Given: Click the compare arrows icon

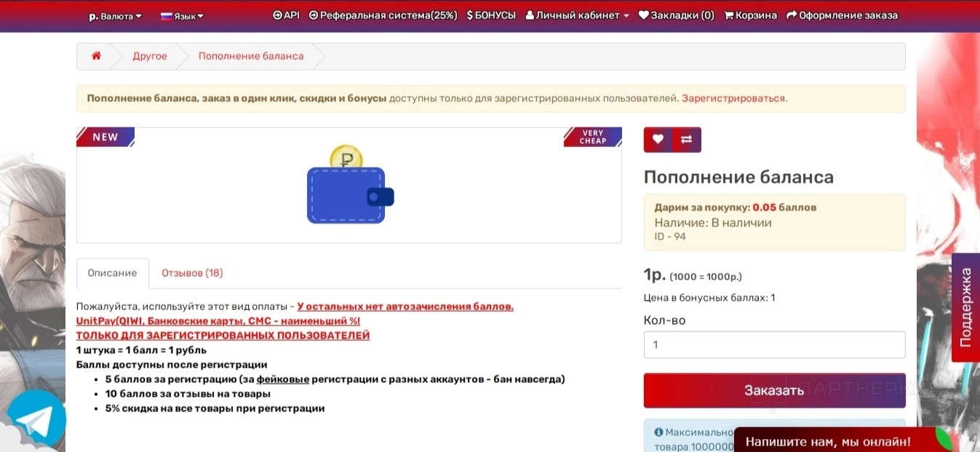Looking at the screenshot, I should click(687, 140).
